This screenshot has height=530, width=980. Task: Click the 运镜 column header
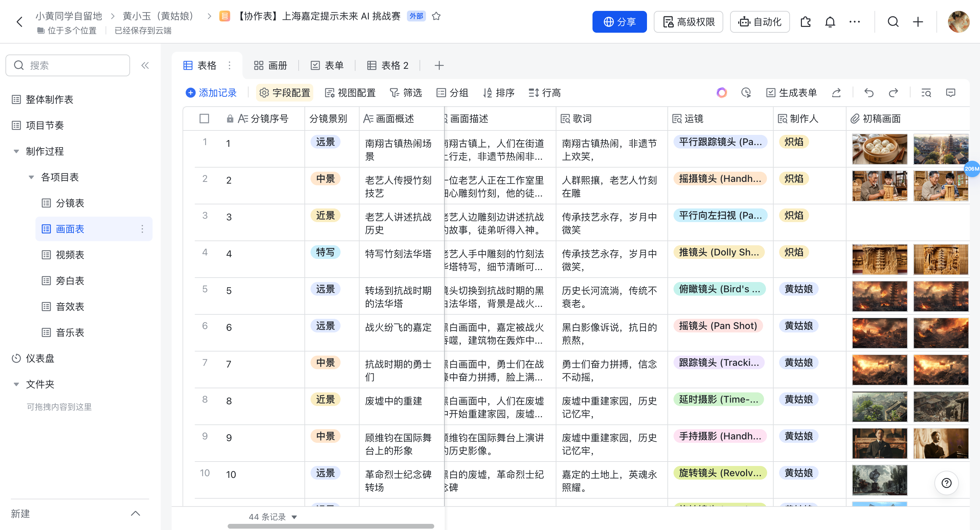[x=720, y=118]
